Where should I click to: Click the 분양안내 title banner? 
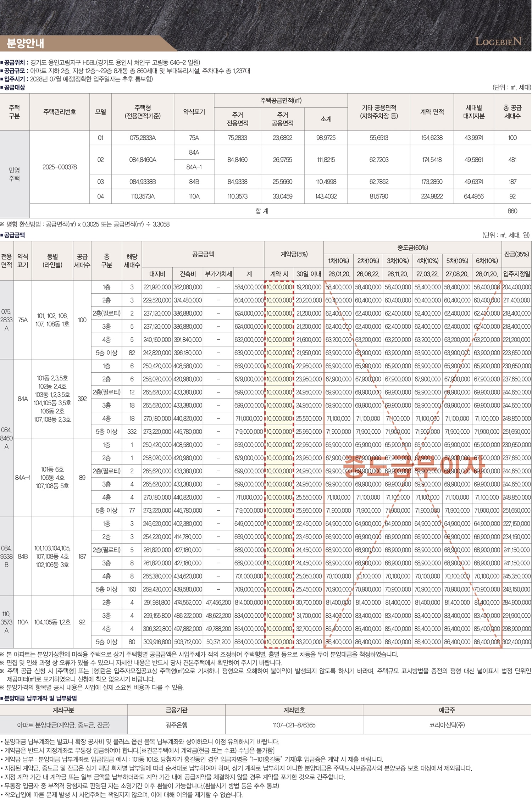point(26,44)
